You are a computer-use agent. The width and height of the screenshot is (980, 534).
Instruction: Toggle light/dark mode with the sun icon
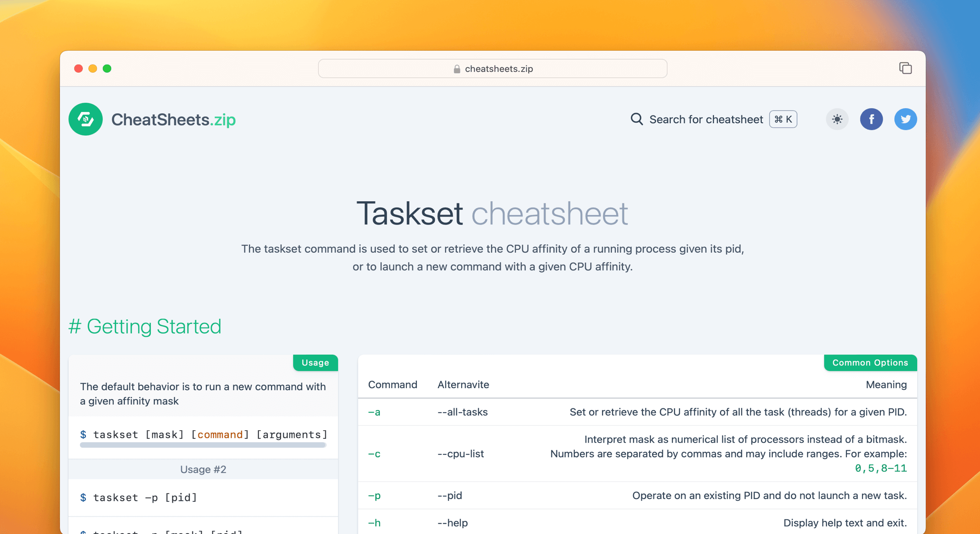click(837, 119)
